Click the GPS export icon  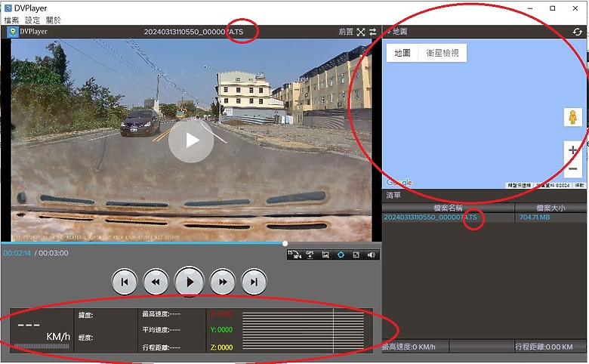310,254
